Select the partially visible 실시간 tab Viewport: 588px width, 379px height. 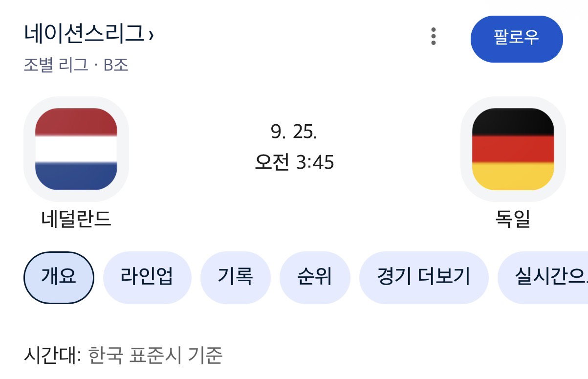(x=543, y=278)
